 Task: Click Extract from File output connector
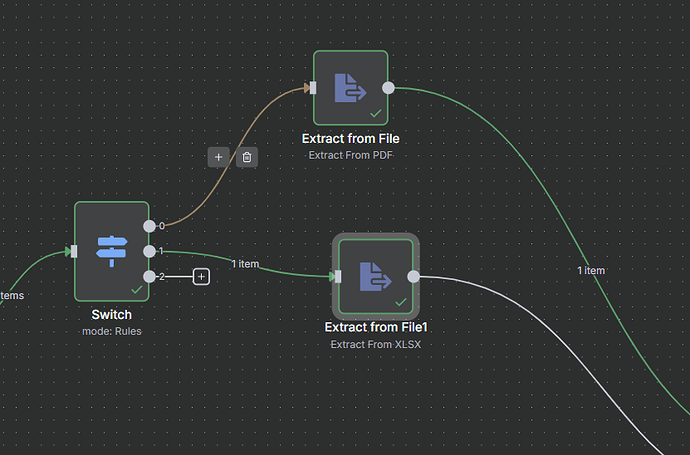coord(389,88)
